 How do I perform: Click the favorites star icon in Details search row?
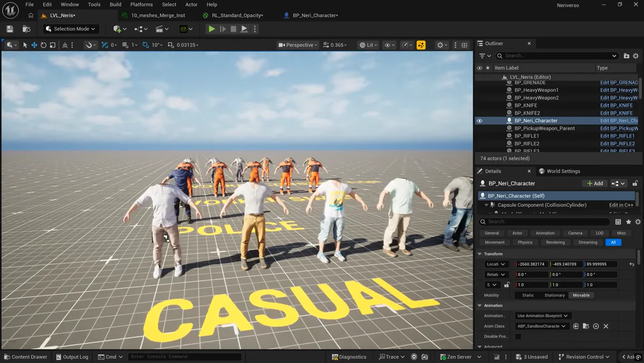pos(628,222)
